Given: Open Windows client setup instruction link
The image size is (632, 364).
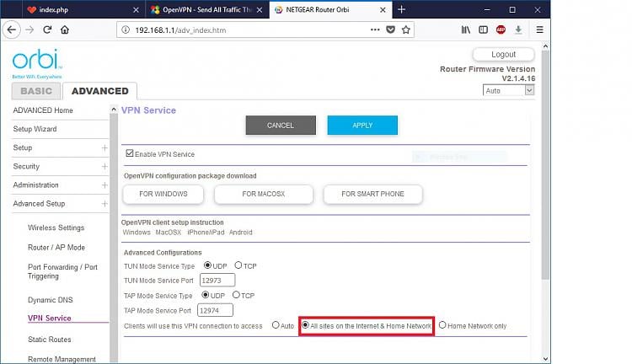Looking at the screenshot, I should (137, 233).
